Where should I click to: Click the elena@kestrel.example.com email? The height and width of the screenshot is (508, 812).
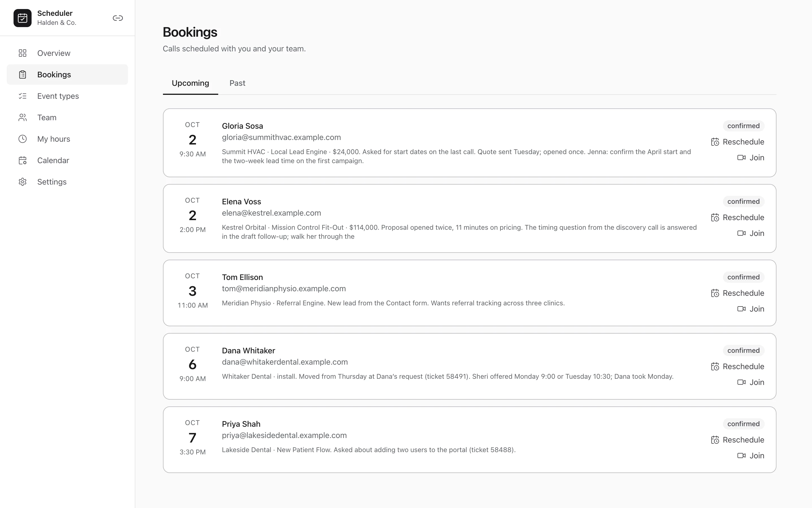click(x=271, y=213)
